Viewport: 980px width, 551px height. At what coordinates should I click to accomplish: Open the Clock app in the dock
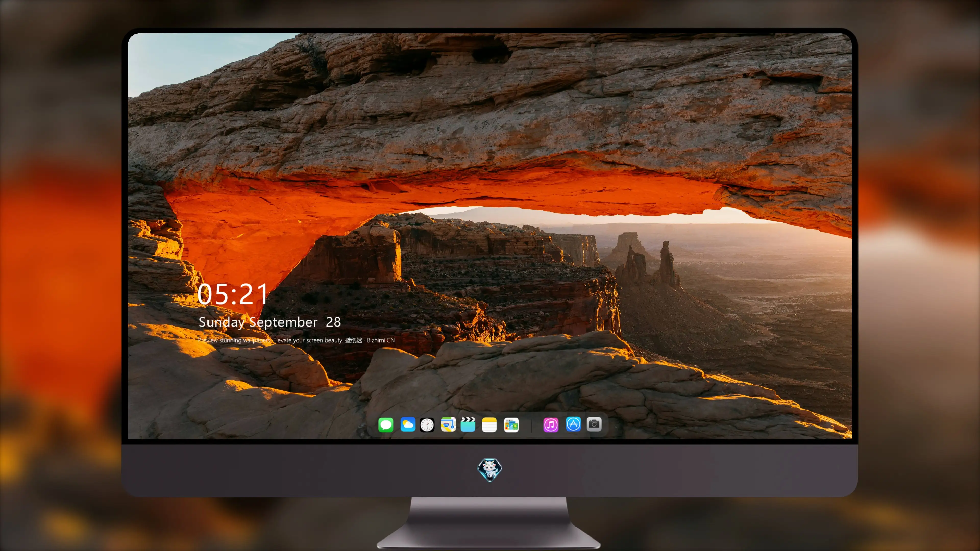point(427,425)
